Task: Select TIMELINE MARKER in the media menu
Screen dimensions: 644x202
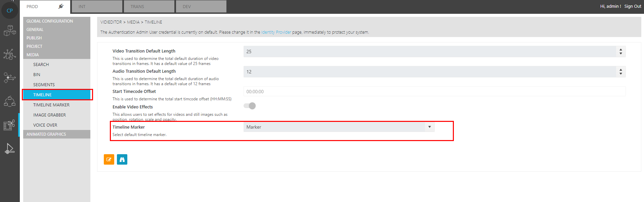Action: click(x=51, y=105)
